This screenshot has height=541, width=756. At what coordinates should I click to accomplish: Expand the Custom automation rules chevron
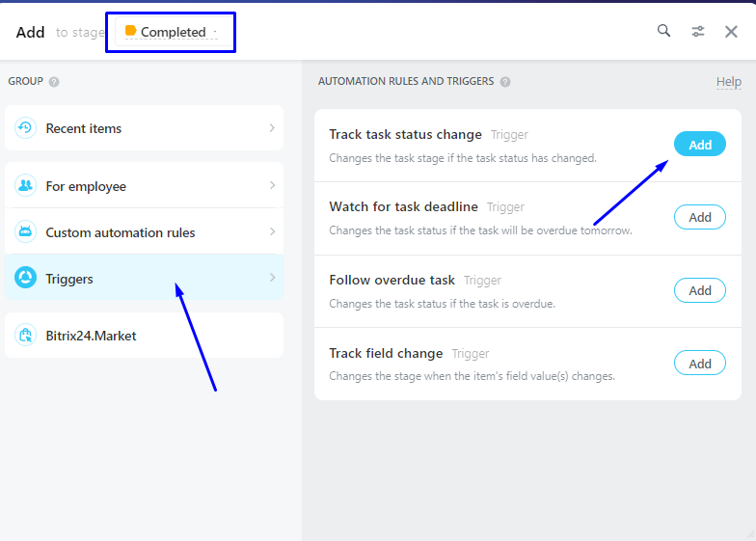(x=272, y=231)
